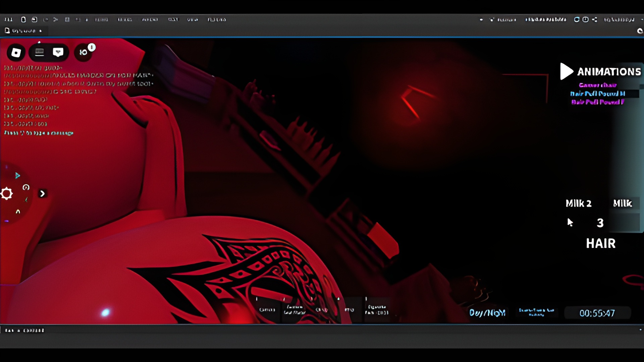Toggle the Day/Night switch

click(487, 313)
